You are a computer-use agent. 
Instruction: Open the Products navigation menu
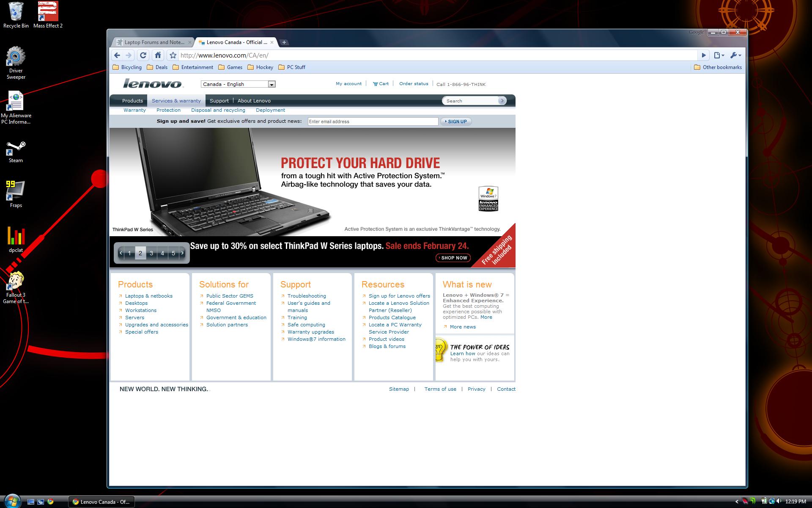coord(132,101)
